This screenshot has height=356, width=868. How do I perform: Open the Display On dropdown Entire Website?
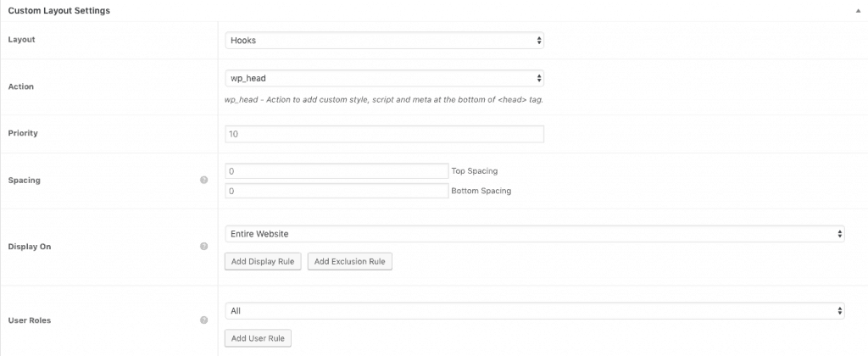click(x=535, y=234)
